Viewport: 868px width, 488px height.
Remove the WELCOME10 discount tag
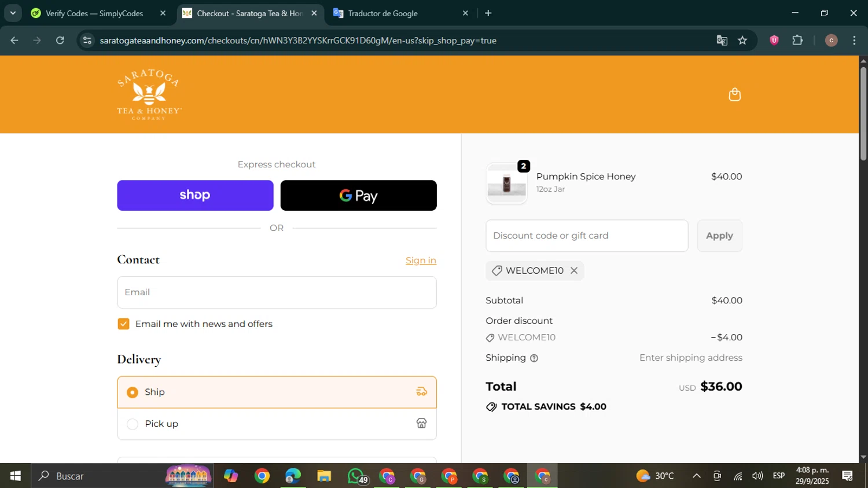click(574, 270)
